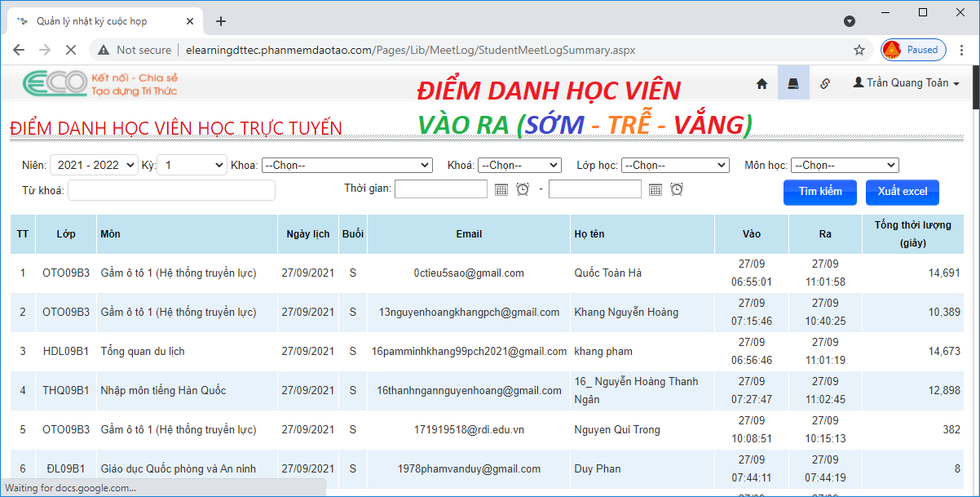Open the end date calendar picker icon
The width and height of the screenshot is (980, 497).
(x=655, y=189)
